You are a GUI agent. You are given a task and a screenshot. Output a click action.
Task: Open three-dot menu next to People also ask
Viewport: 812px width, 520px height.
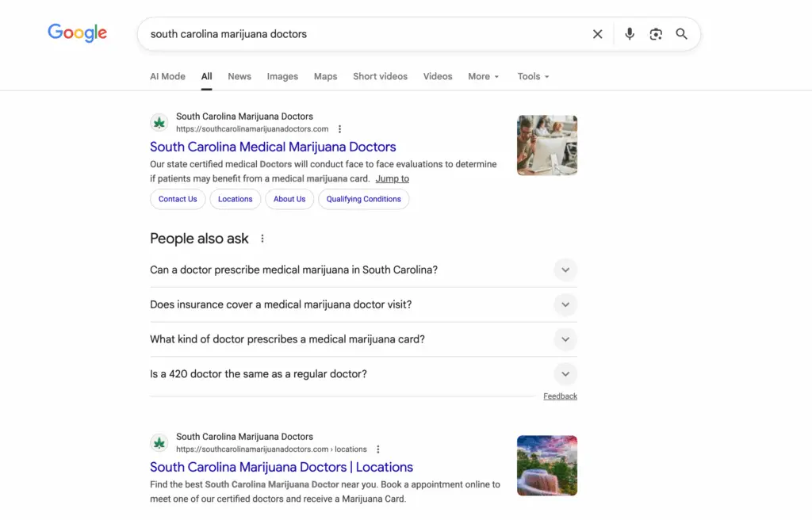[262, 239]
